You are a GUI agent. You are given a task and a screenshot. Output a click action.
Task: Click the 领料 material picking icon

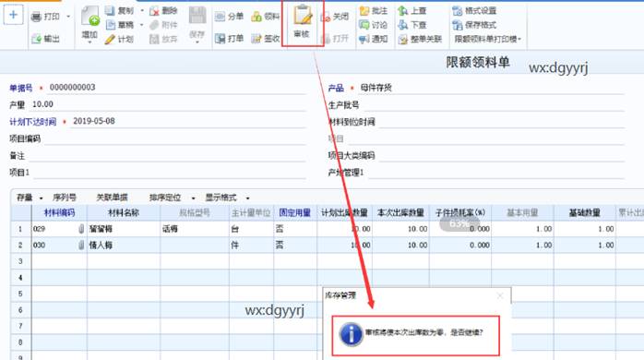256,17
